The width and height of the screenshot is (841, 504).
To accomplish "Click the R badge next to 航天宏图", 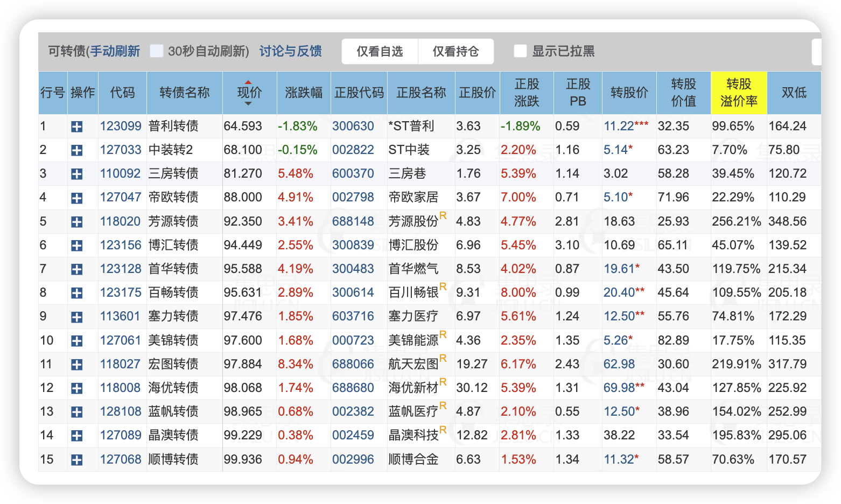I will point(443,359).
